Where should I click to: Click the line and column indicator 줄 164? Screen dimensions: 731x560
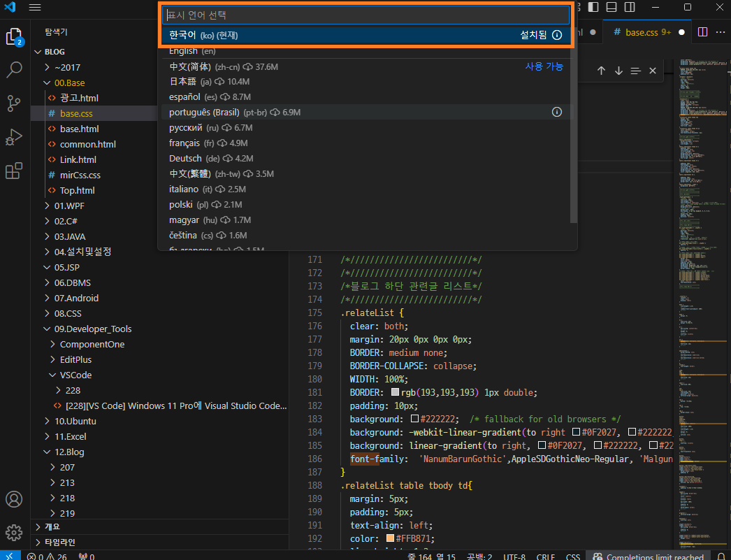click(431, 557)
